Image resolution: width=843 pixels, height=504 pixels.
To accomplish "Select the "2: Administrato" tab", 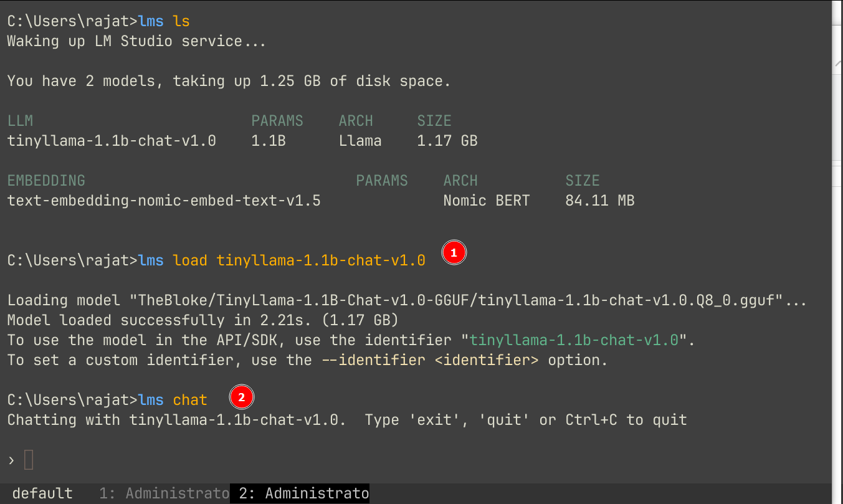I will [300, 493].
